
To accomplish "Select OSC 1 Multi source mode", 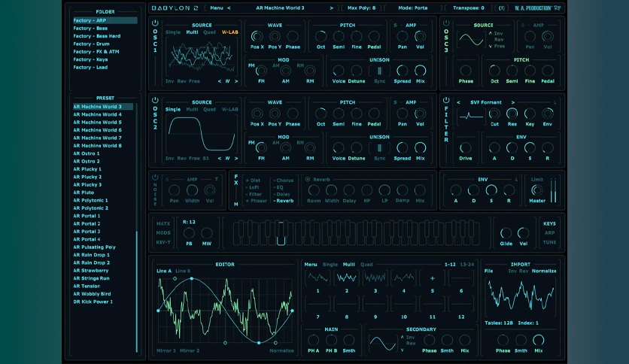I will pyautogui.click(x=192, y=32).
